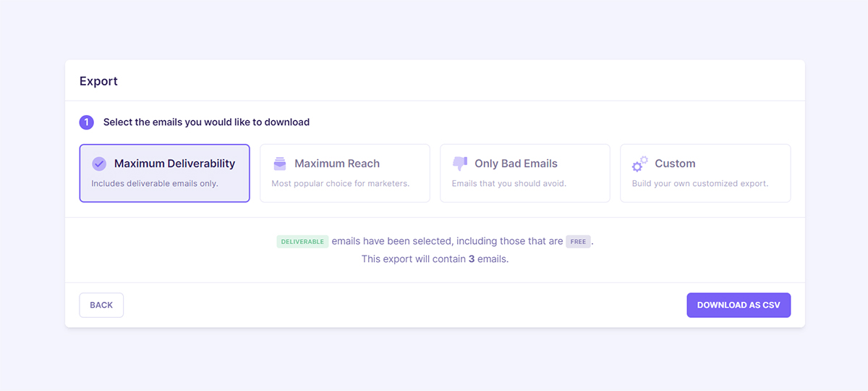The image size is (868, 391).
Task: Click 'Build your own customized export' text
Action: 700,183
